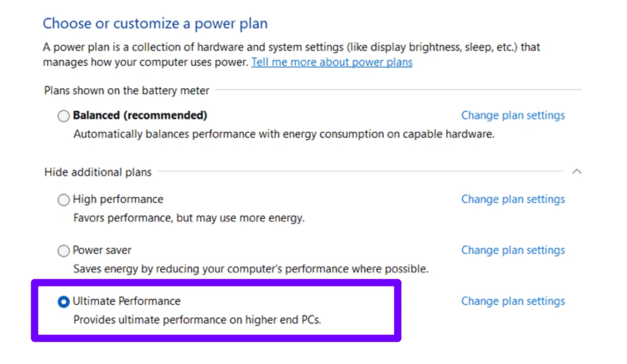
Task: Click the 'Favors performance' description text
Action: click(x=189, y=218)
